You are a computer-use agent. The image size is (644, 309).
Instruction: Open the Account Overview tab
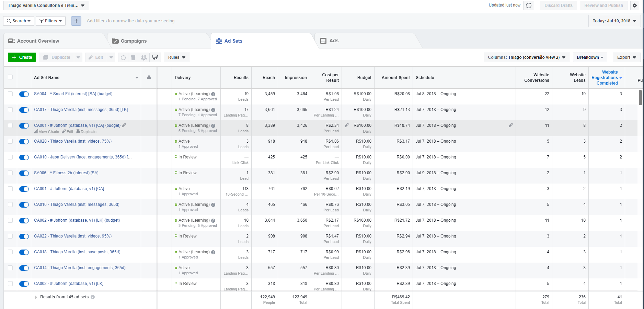[38, 41]
